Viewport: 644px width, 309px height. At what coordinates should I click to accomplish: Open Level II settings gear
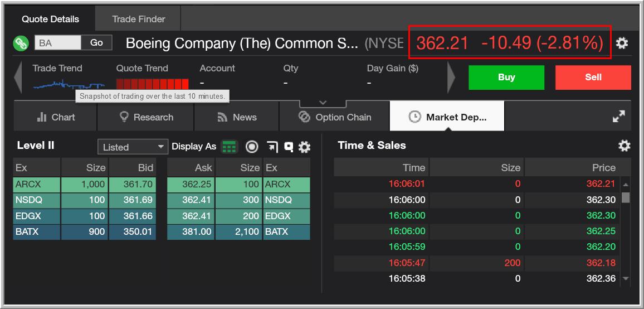pos(304,147)
